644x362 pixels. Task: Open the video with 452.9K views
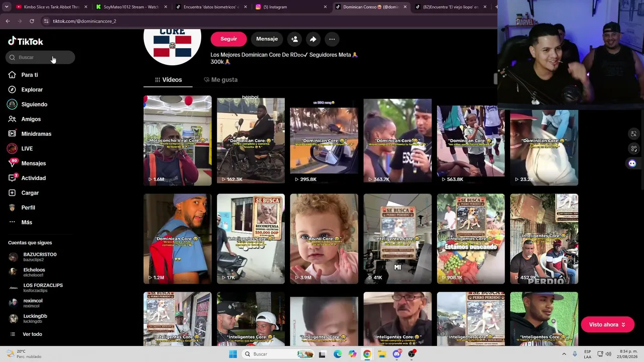[x=544, y=239]
